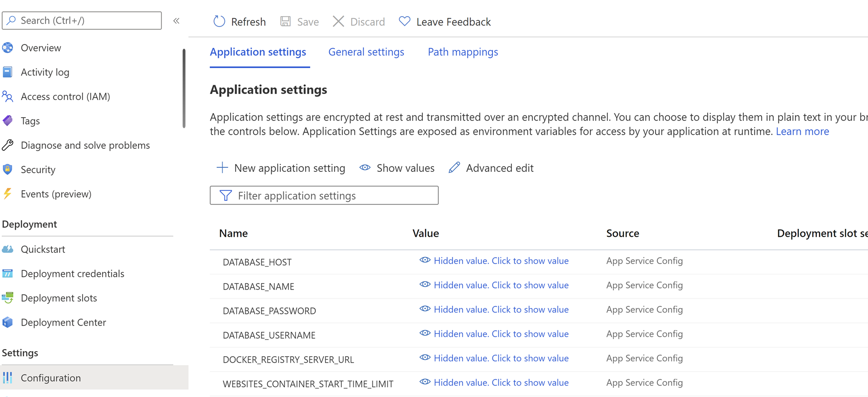Collapse the left sidebar menu

pyautogui.click(x=177, y=21)
